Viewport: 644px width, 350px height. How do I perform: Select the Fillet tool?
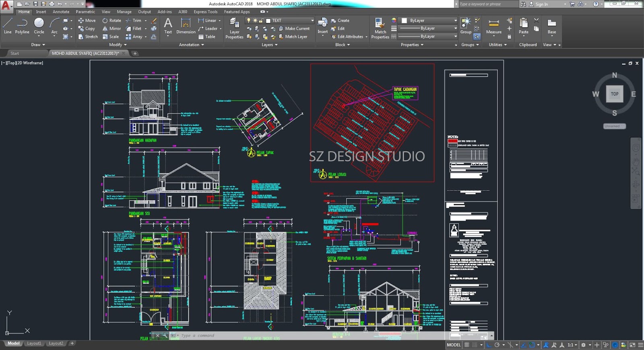click(134, 29)
